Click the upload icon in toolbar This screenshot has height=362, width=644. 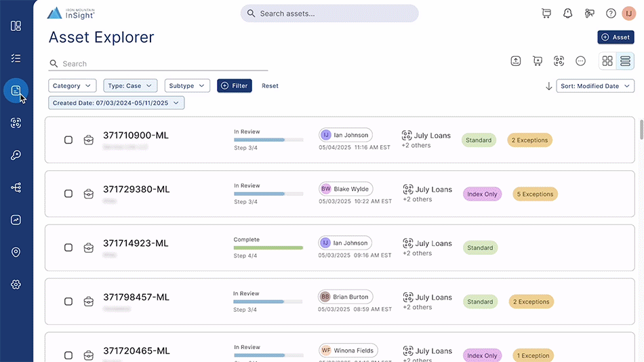click(x=516, y=61)
